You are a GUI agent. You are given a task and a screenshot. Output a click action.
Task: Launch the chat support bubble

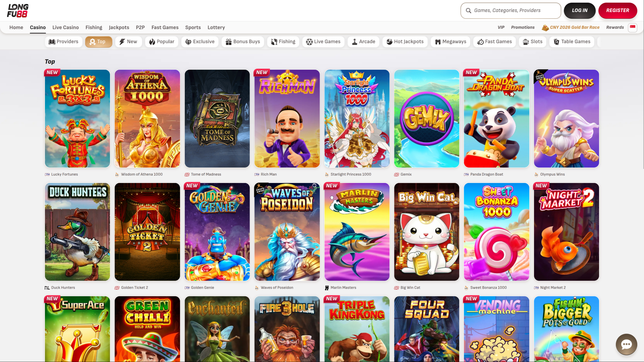pyautogui.click(x=627, y=344)
